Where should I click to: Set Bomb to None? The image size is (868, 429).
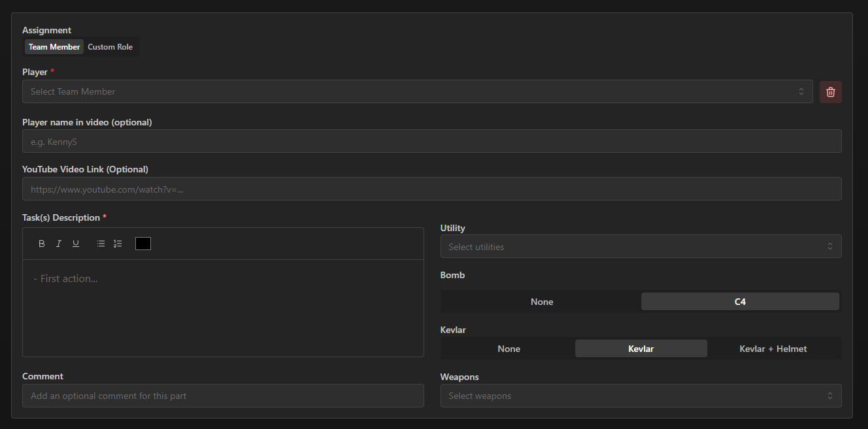coord(541,301)
